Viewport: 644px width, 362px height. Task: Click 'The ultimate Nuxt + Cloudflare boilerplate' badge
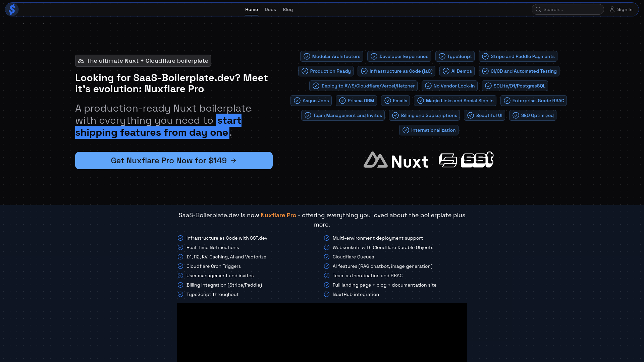[x=143, y=61]
